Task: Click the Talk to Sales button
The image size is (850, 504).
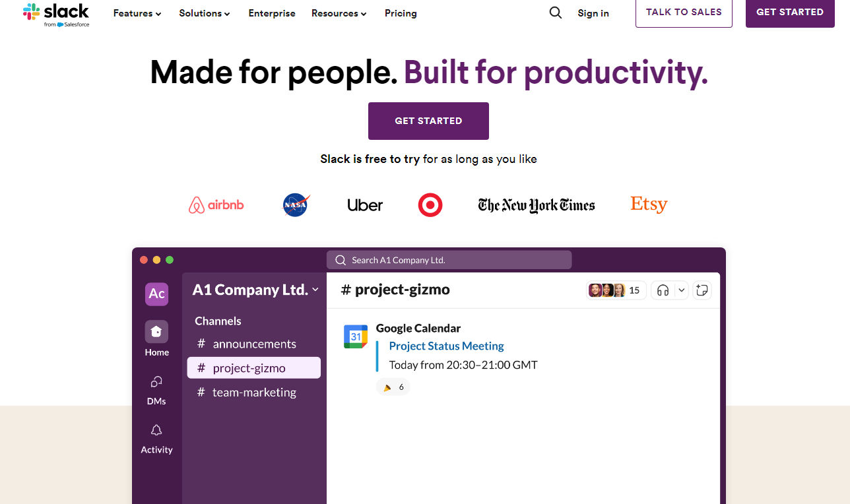Action: click(x=684, y=13)
